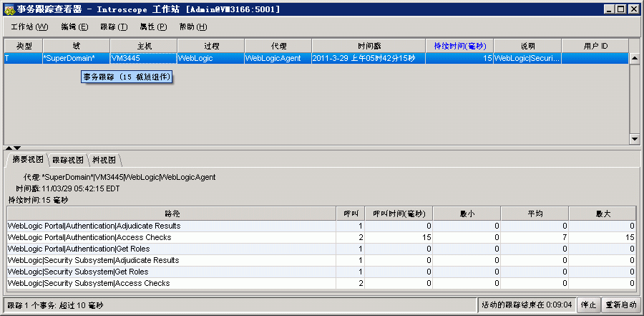Select the WebLogic|Securi... description cell
The image size is (644, 316).
527,59
